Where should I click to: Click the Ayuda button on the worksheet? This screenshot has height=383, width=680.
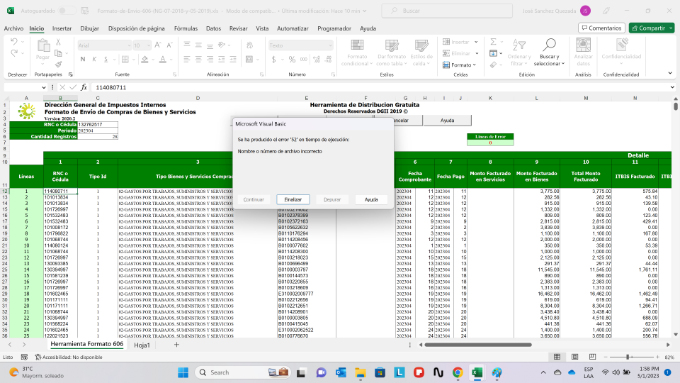447,120
